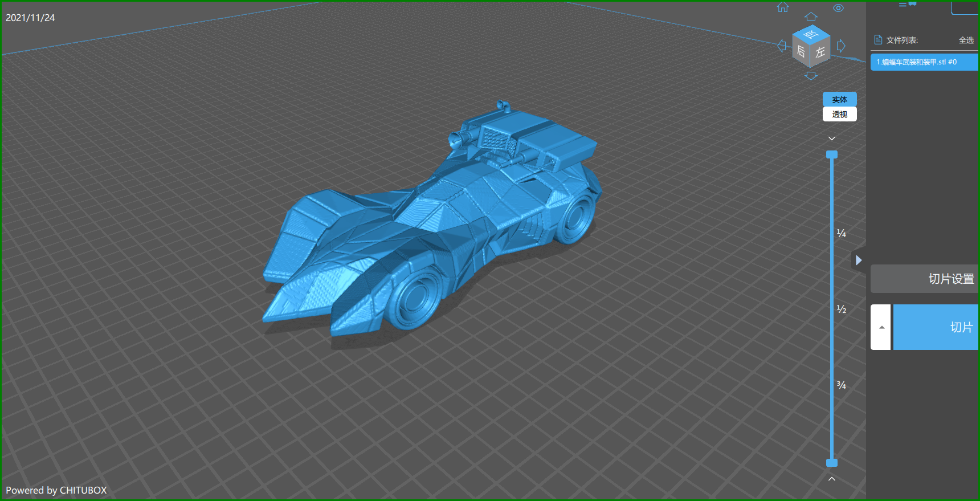The height and width of the screenshot is (501, 980).
Task: Select the 蝙蝠车武装和装甲.stl file entry
Action: (924, 62)
